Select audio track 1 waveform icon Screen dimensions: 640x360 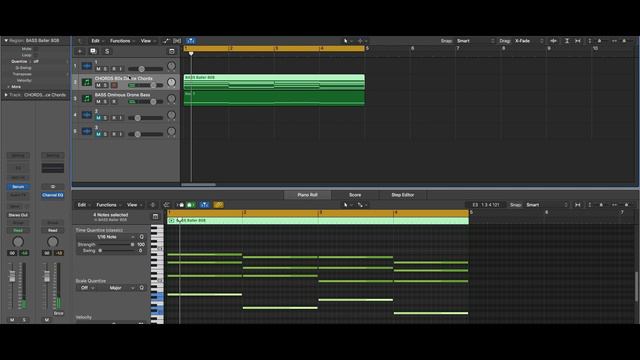pyautogui.click(x=87, y=66)
